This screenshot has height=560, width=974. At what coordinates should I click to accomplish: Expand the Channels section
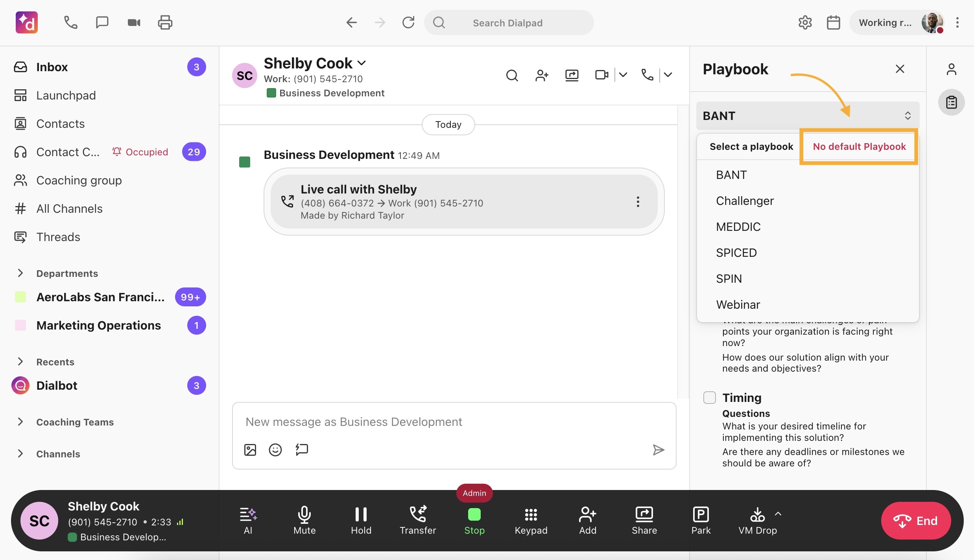click(x=20, y=453)
